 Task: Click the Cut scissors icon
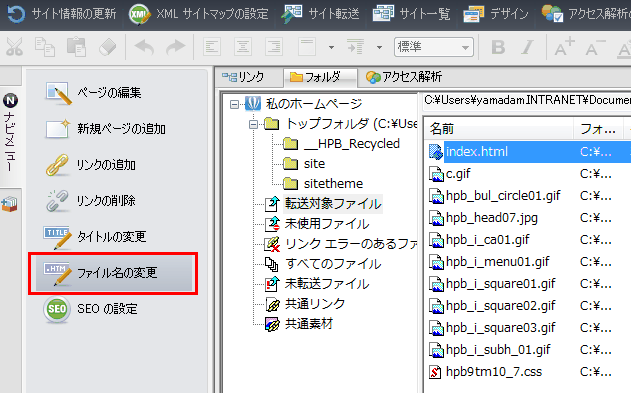(14, 47)
